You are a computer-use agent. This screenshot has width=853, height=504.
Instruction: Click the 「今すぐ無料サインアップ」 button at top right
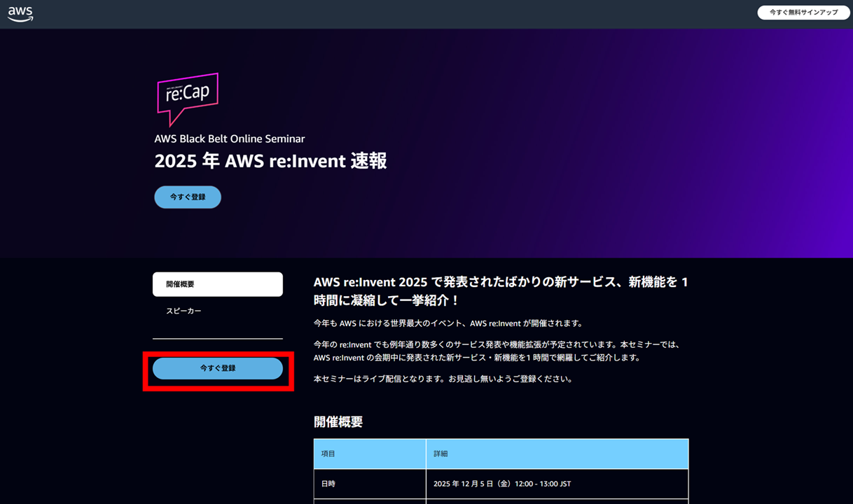click(803, 12)
